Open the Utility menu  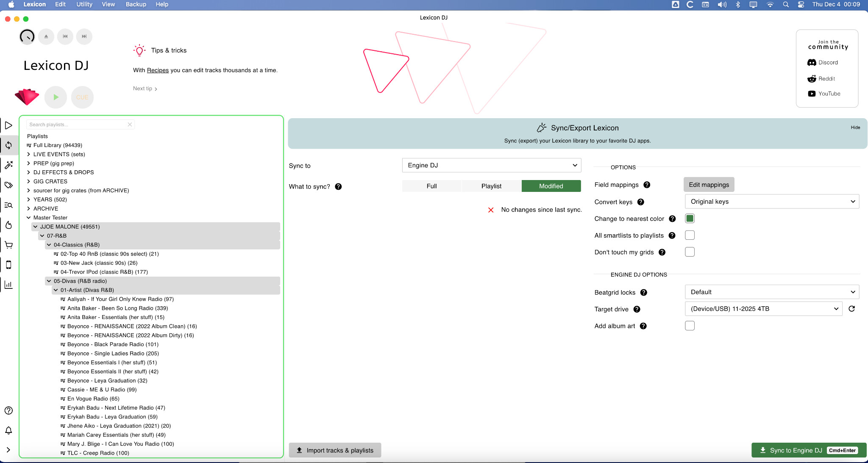[84, 4]
